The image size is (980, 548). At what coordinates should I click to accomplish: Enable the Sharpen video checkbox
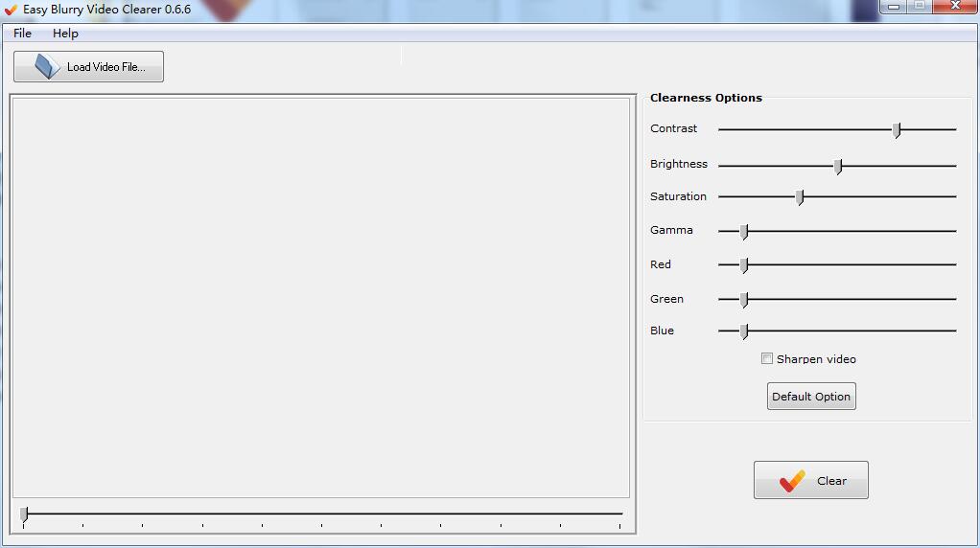pos(767,358)
